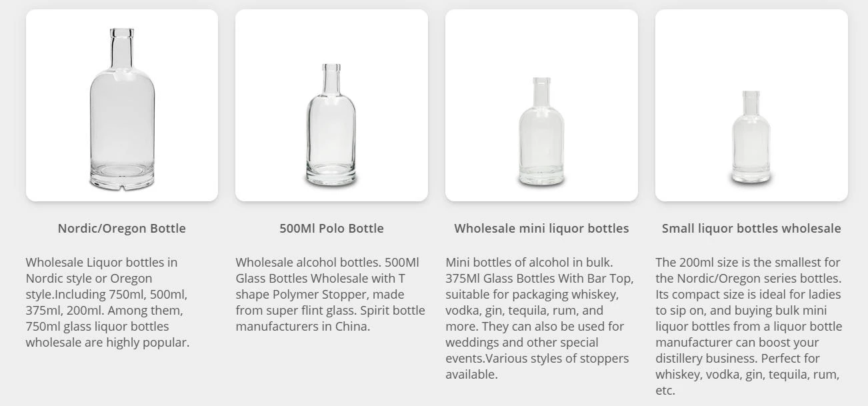This screenshot has height=406, width=868.
Task: Click the description starting 'Wholesale Liquor bottles in'
Action: coord(108,302)
